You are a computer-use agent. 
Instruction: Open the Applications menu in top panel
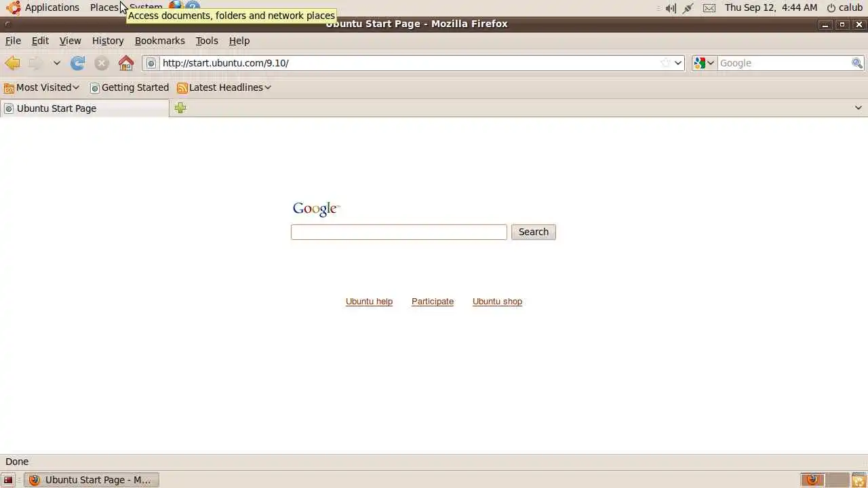52,7
